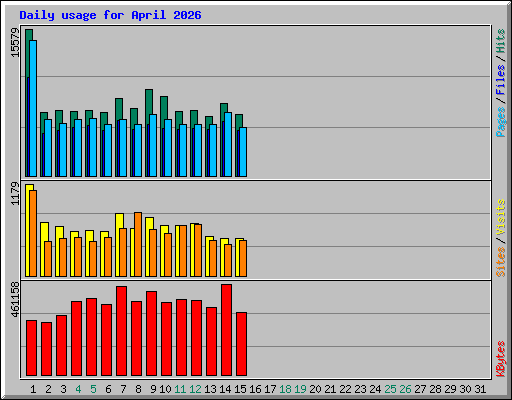Click the day 1 light-blue pages bar

coord(33,108)
